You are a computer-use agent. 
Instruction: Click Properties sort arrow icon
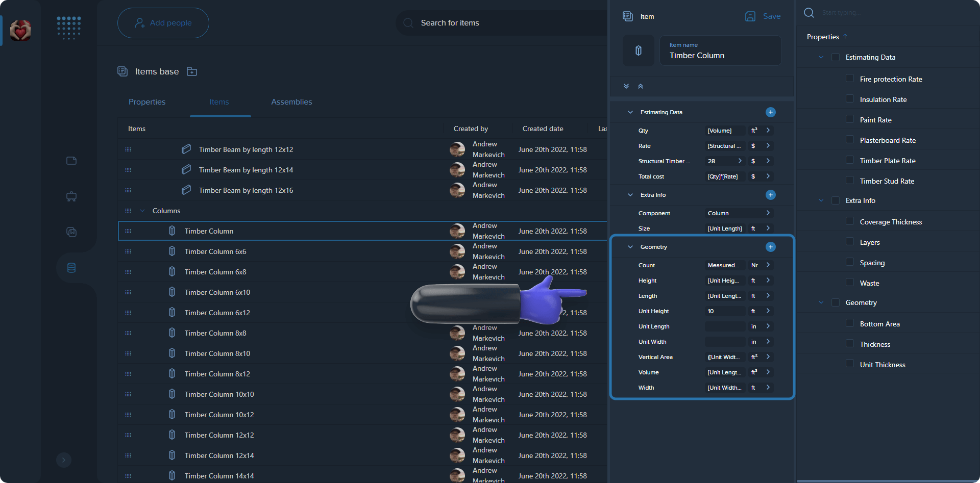pyautogui.click(x=845, y=36)
